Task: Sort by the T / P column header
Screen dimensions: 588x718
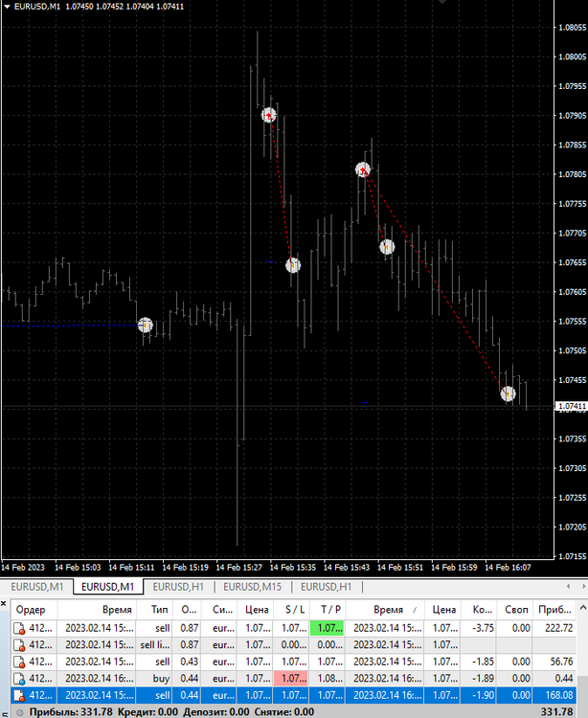Action: pyautogui.click(x=328, y=610)
